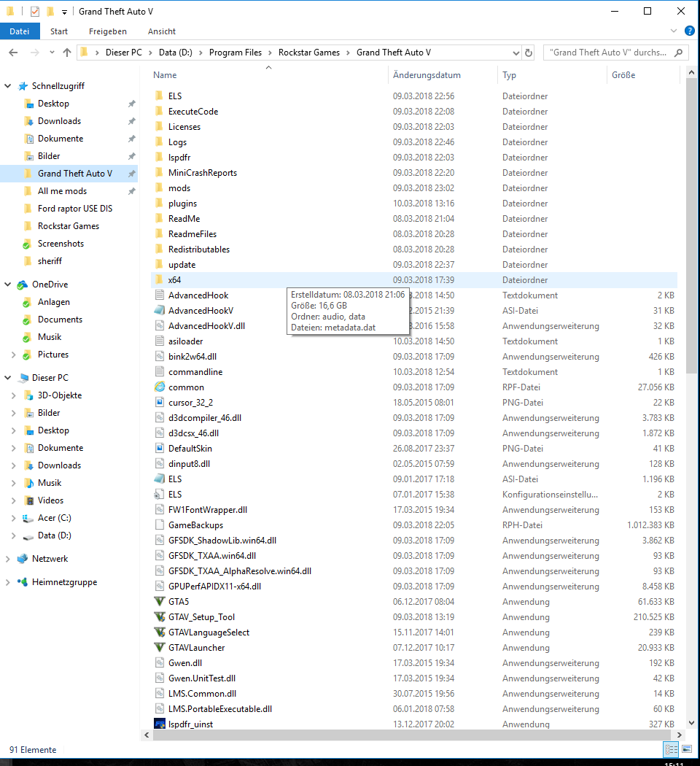Open Downloads in Schnellzugriff
700x766 pixels.
[x=60, y=120]
